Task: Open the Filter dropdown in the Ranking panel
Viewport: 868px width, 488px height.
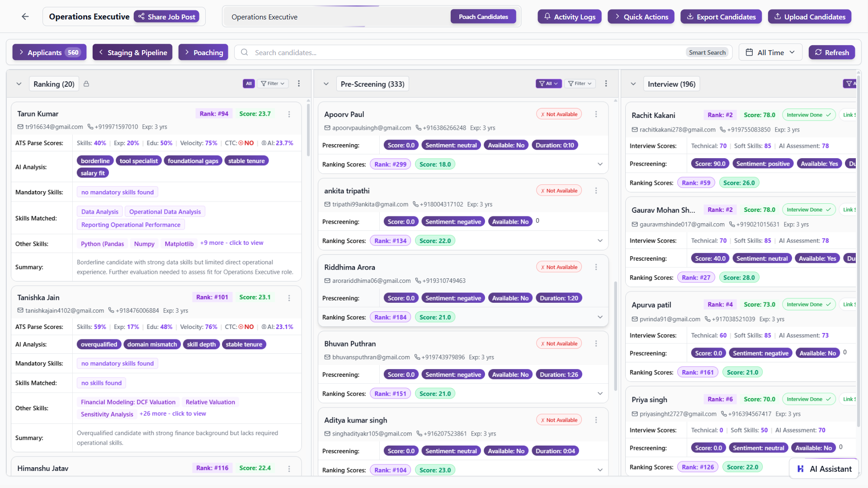Action: 273,84
